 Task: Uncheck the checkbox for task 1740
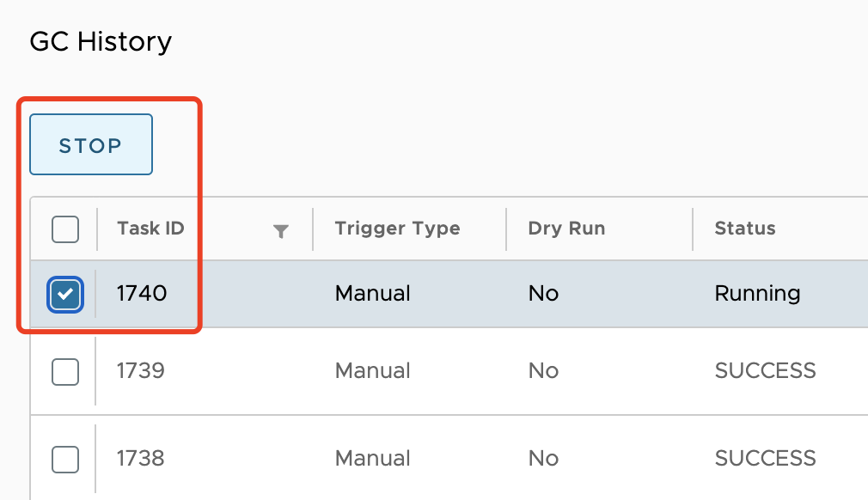pos(65,294)
